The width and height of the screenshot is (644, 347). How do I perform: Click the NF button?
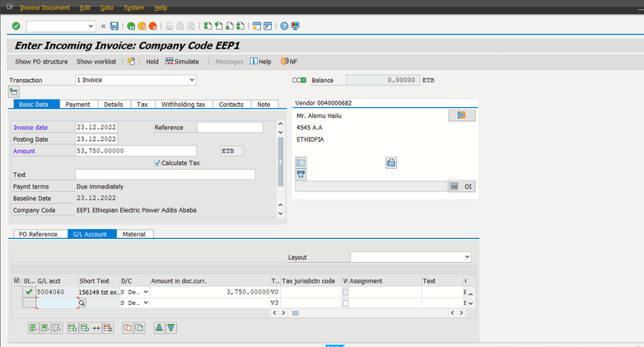pyautogui.click(x=289, y=62)
